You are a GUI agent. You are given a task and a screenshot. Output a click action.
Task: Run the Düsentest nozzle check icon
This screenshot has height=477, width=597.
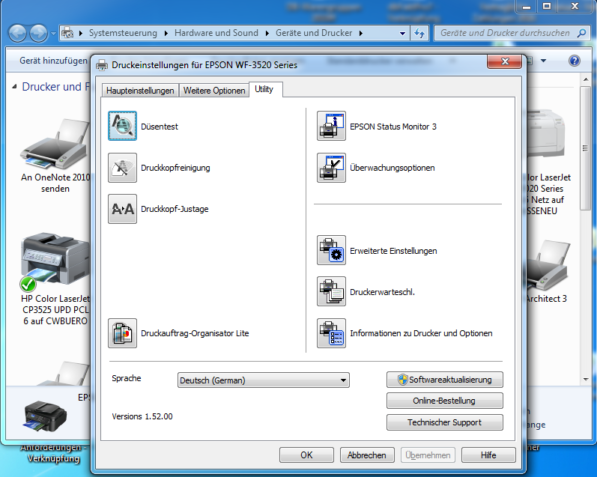click(x=122, y=126)
